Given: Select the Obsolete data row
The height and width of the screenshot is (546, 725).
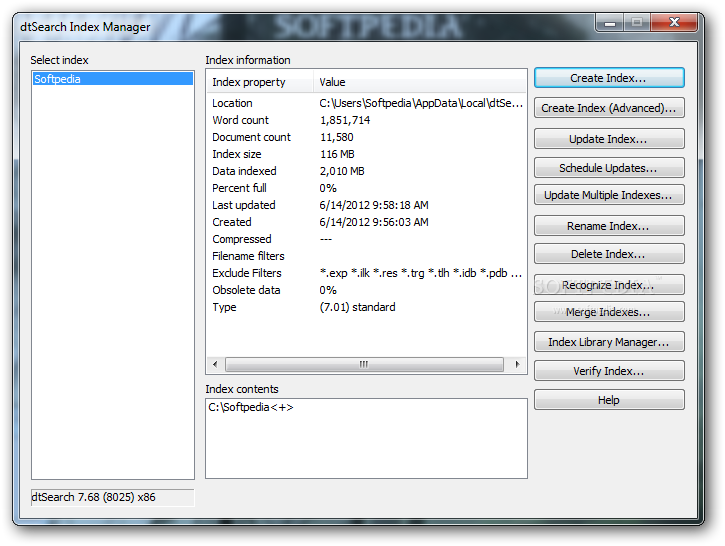Looking at the screenshot, I should tap(367, 290).
